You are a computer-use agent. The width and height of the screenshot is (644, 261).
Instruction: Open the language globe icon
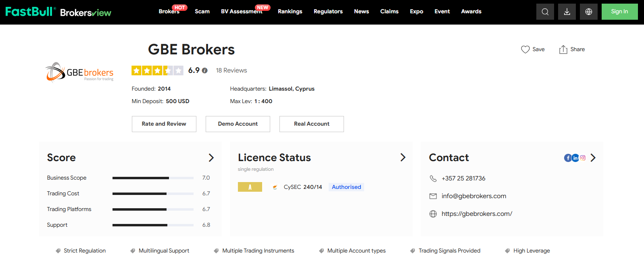(x=588, y=12)
